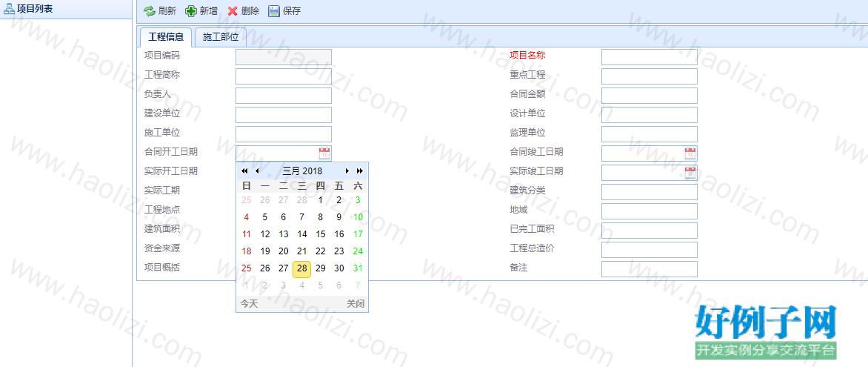
Task: Click 今天 in the calendar footer
Action: tap(249, 304)
